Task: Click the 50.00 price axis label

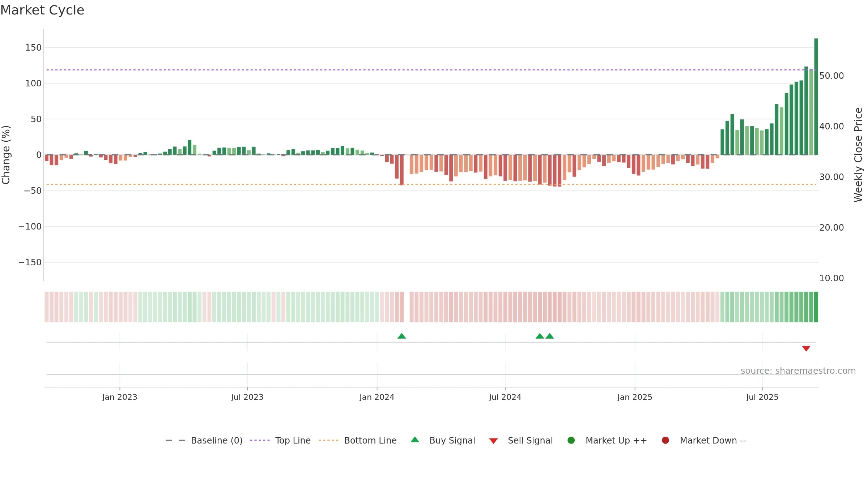Action: coord(831,76)
